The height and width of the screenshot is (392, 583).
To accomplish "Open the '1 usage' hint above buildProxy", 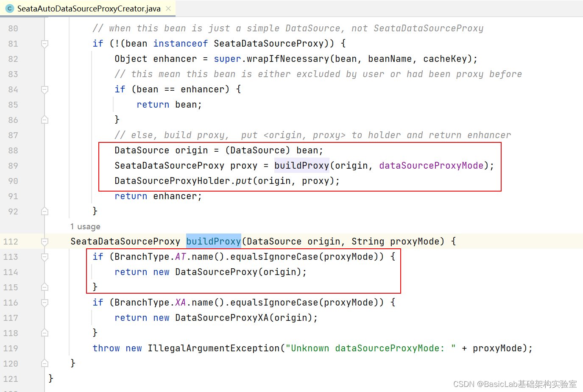I will coord(85,227).
